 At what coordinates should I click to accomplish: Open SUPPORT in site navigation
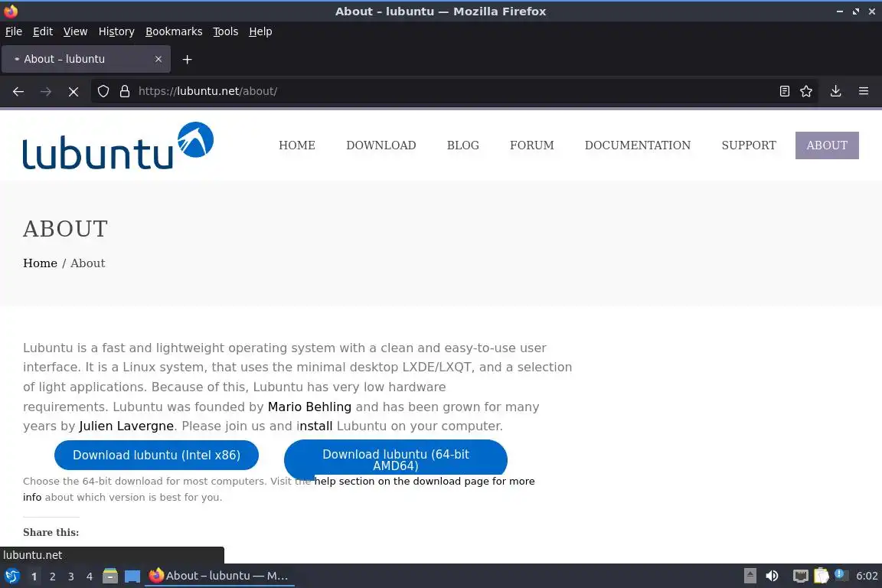tap(749, 145)
